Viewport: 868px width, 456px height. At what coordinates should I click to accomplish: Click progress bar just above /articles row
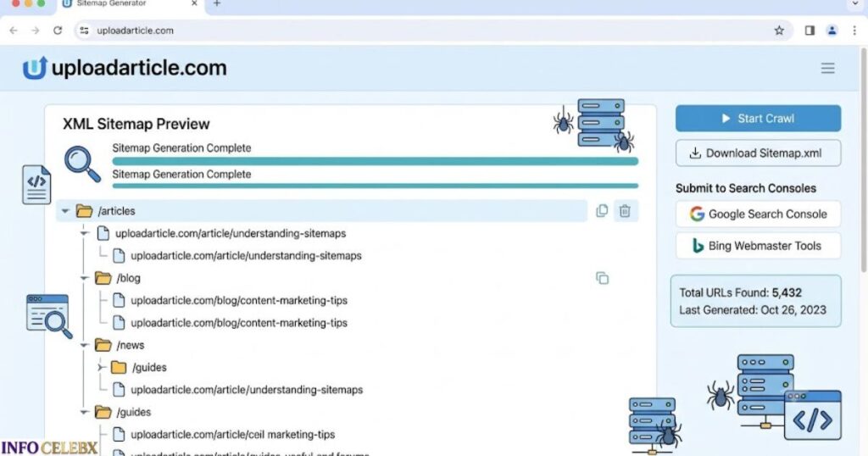tap(376, 186)
